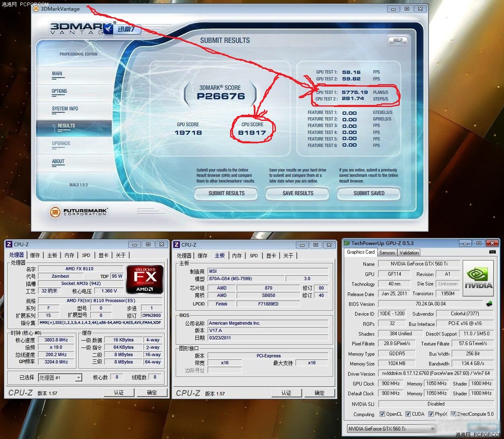Click the NVIDIA SLI Disabled field
Screen dimensions: 504x439
436,404
